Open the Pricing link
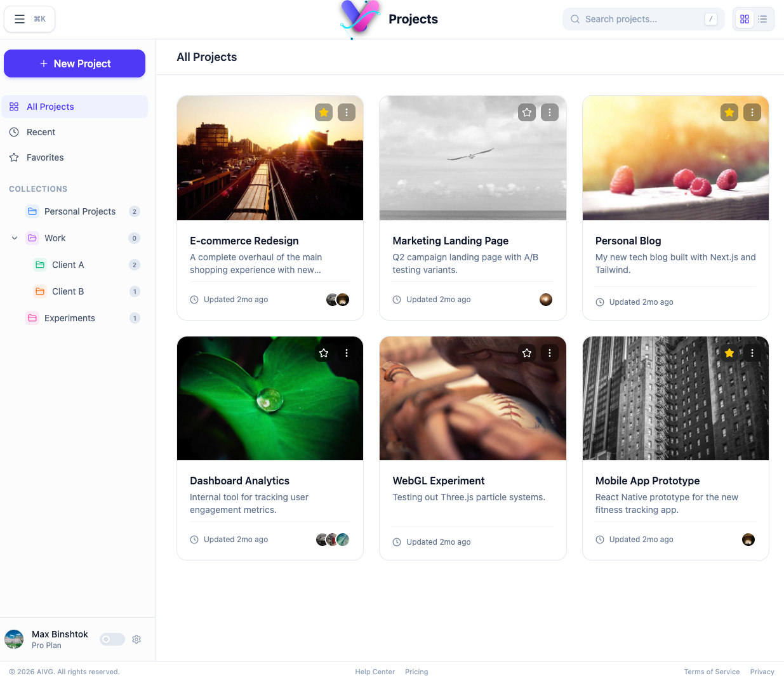 (x=416, y=672)
